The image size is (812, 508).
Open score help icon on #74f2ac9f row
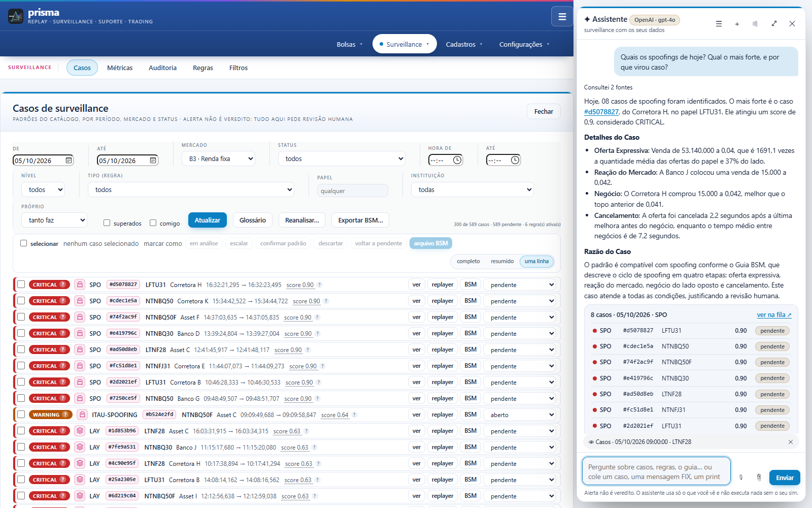317,317
